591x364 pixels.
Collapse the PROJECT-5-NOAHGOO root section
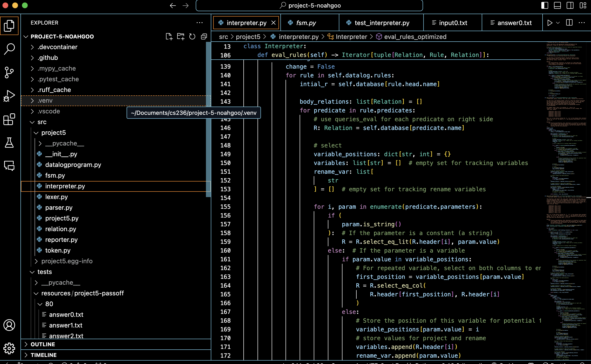pyautogui.click(x=62, y=36)
